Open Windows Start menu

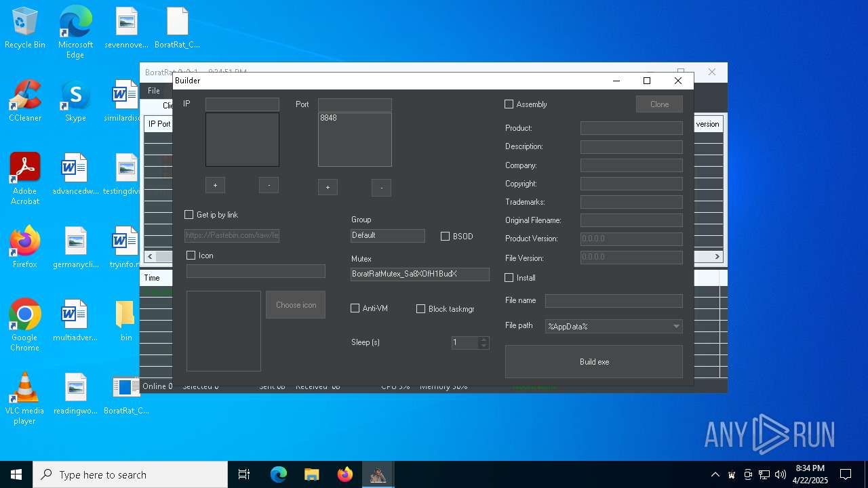[x=16, y=474]
